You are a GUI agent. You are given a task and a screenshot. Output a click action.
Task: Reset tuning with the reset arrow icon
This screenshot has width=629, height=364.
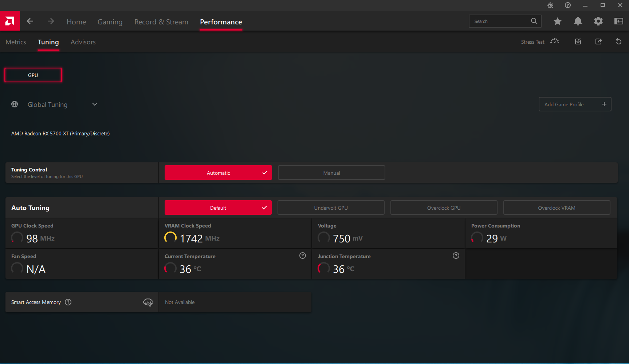tap(618, 41)
